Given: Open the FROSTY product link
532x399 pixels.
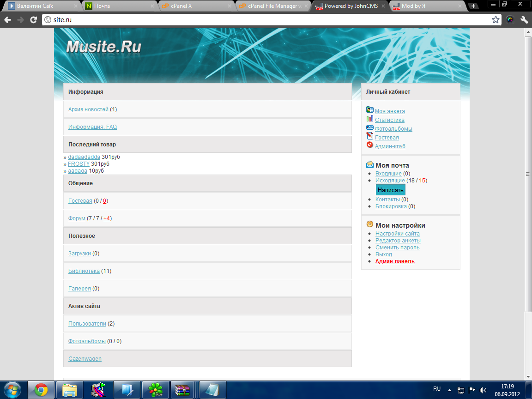Looking at the screenshot, I should (79, 163).
